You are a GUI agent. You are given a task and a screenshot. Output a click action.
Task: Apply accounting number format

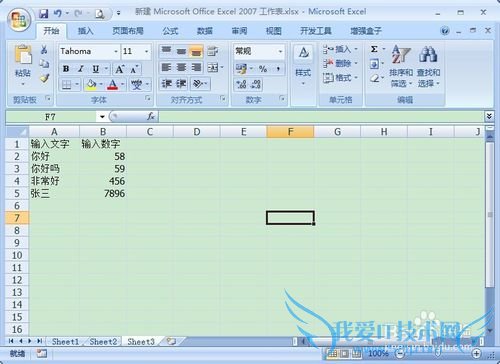241,69
